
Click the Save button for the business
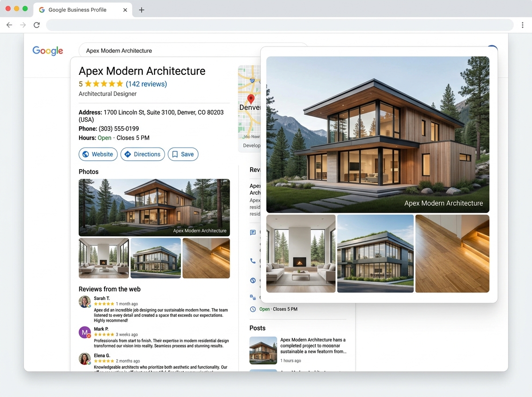click(183, 154)
